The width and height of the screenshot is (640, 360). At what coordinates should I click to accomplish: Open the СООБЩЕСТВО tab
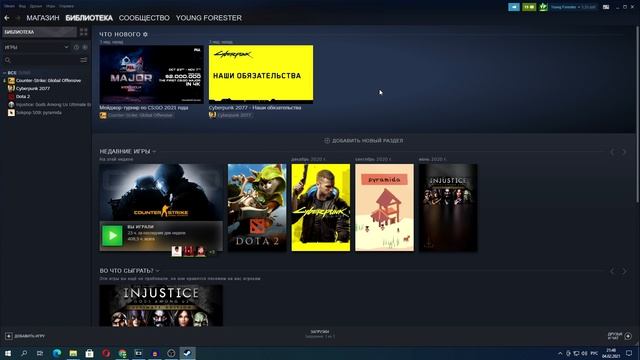(x=144, y=18)
